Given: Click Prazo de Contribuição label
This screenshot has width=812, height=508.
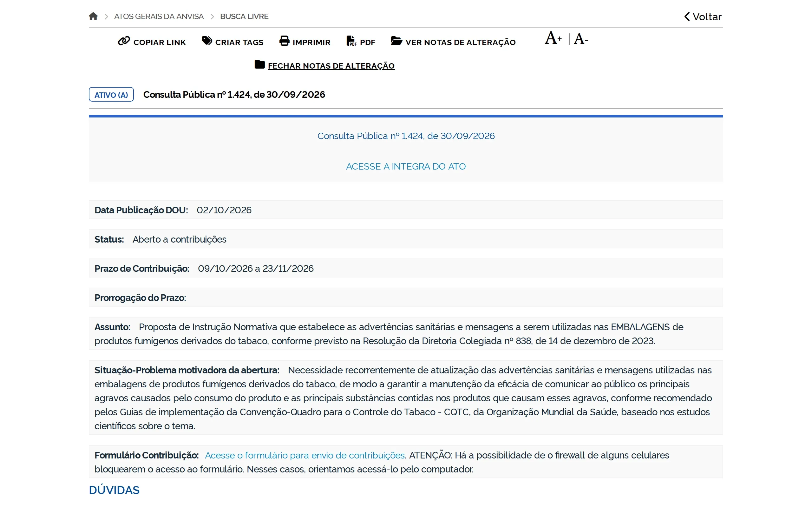Looking at the screenshot, I should point(141,269).
